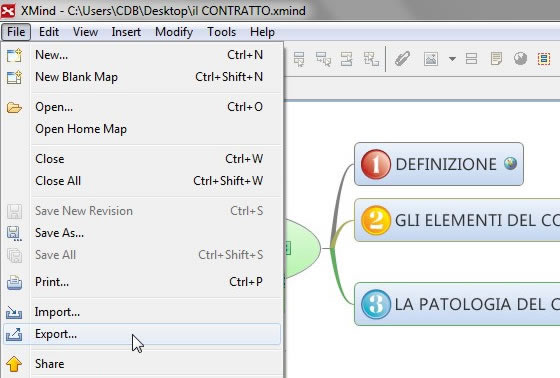Choose Open... in the File menu

(x=142, y=107)
